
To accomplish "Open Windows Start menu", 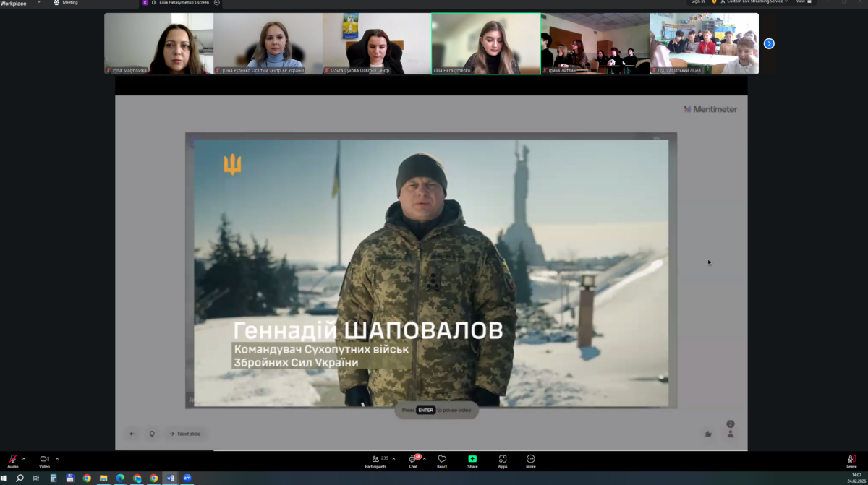I will click(5, 478).
